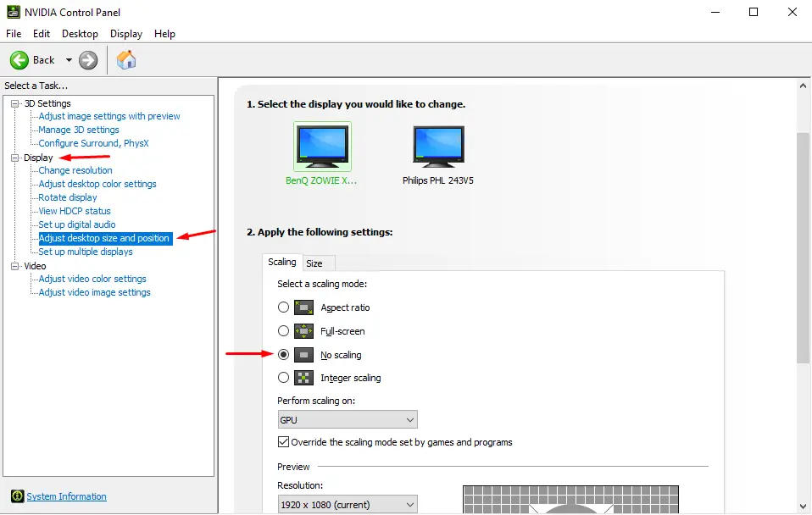812x515 pixels.
Task: Open the Perform scaling on GPU dropdown
Action: (348, 420)
